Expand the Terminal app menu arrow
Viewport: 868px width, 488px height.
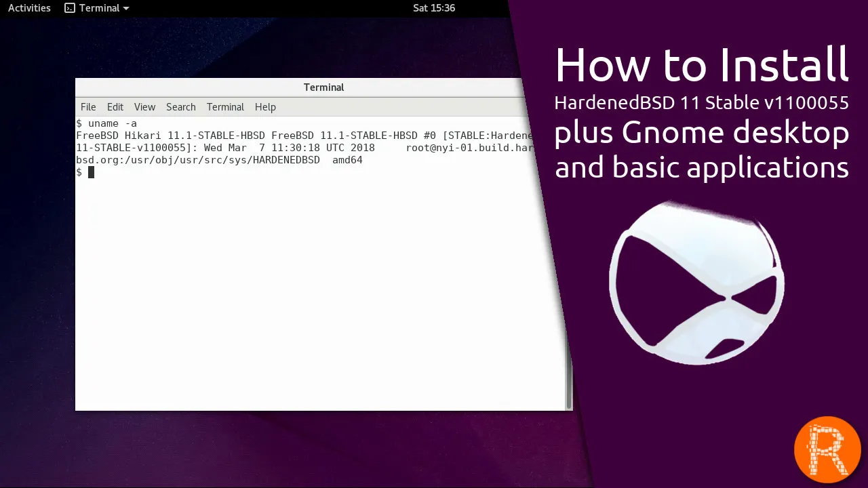126,9
